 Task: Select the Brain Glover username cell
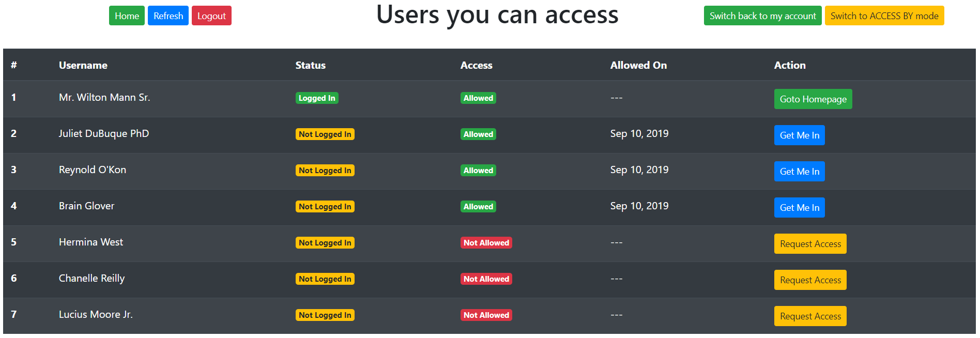[86, 206]
